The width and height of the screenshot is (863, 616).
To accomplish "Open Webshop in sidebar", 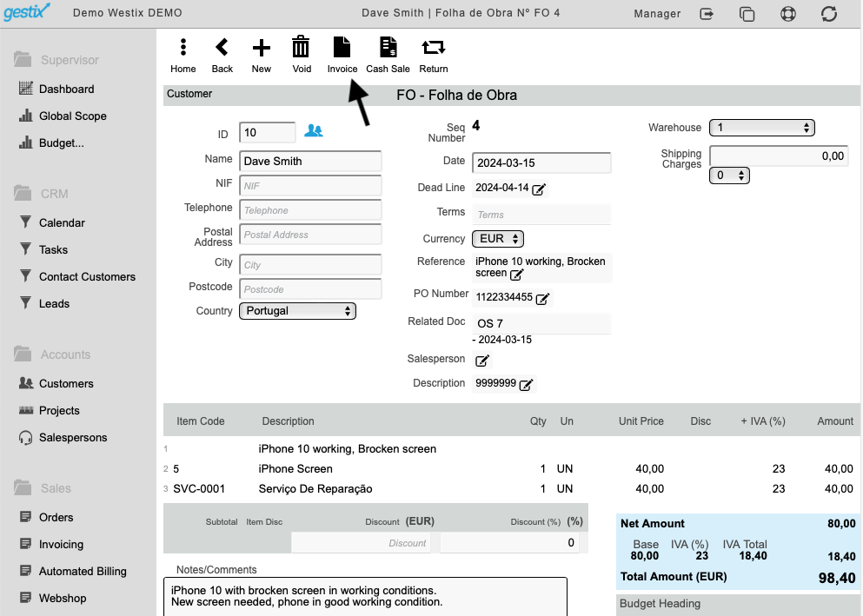I will [x=53, y=597].
